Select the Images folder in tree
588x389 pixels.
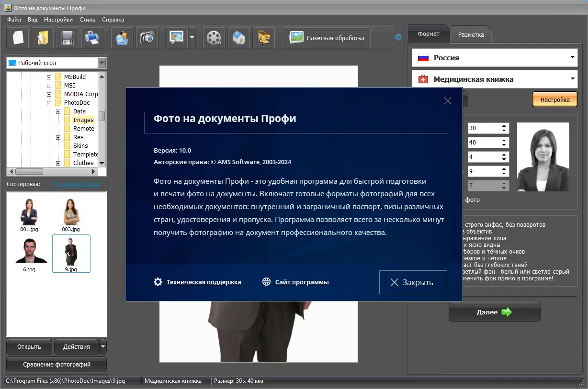(x=83, y=120)
